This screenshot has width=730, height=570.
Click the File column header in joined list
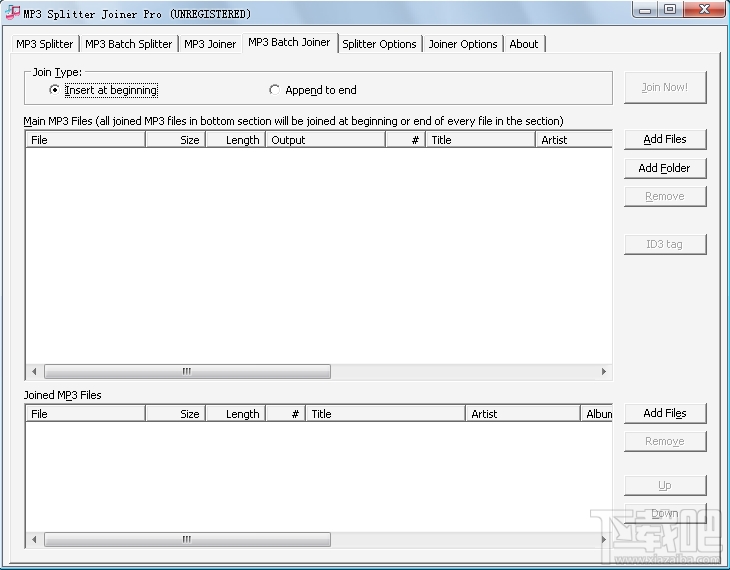[85, 414]
